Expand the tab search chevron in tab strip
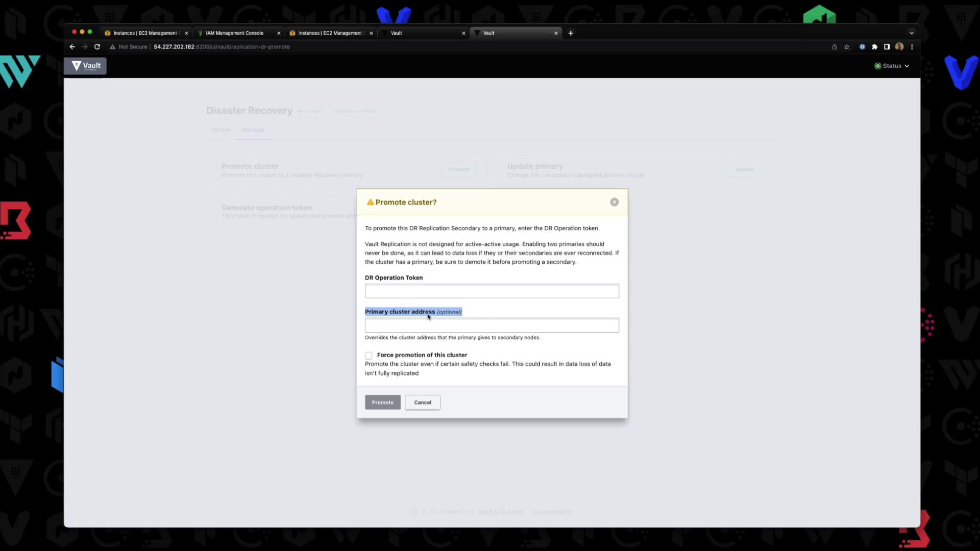Viewport: 980px width, 551px height. click(x=911, y=33)
